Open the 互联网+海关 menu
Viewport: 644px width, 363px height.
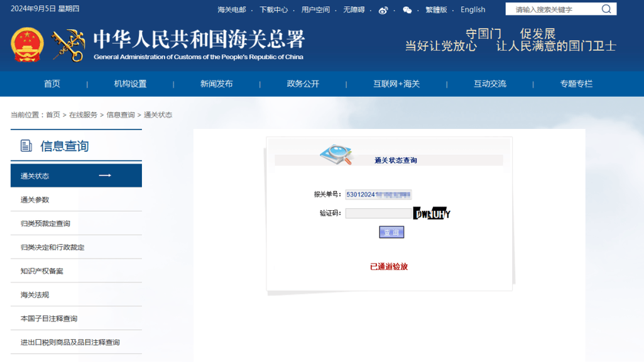pos(396,84)
